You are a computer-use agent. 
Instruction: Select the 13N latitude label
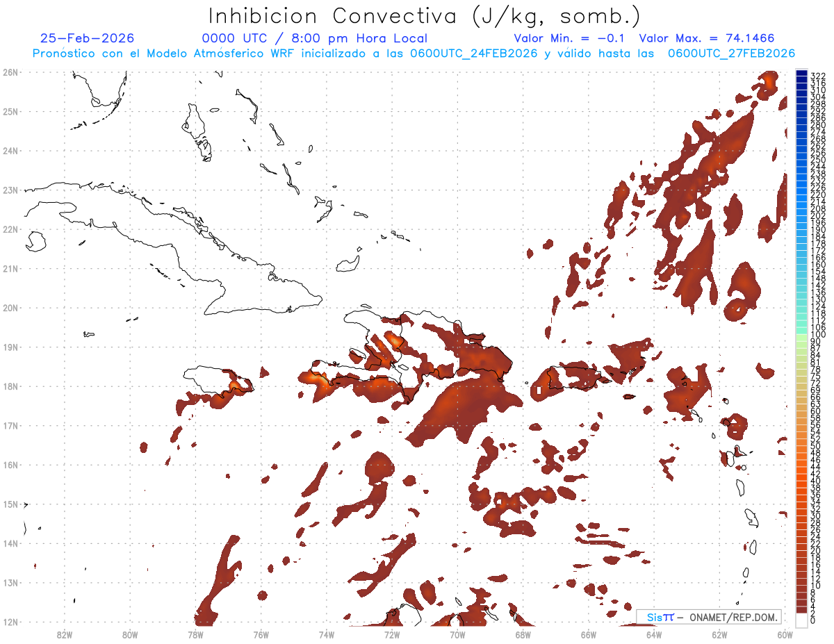point(10,582)
